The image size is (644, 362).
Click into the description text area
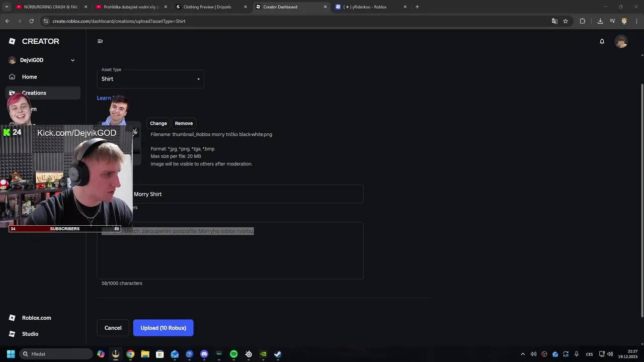pos(230,250)
